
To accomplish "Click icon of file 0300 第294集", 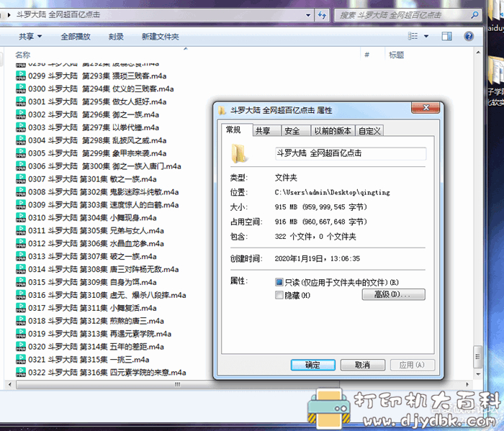I will (x=21, y=89).
